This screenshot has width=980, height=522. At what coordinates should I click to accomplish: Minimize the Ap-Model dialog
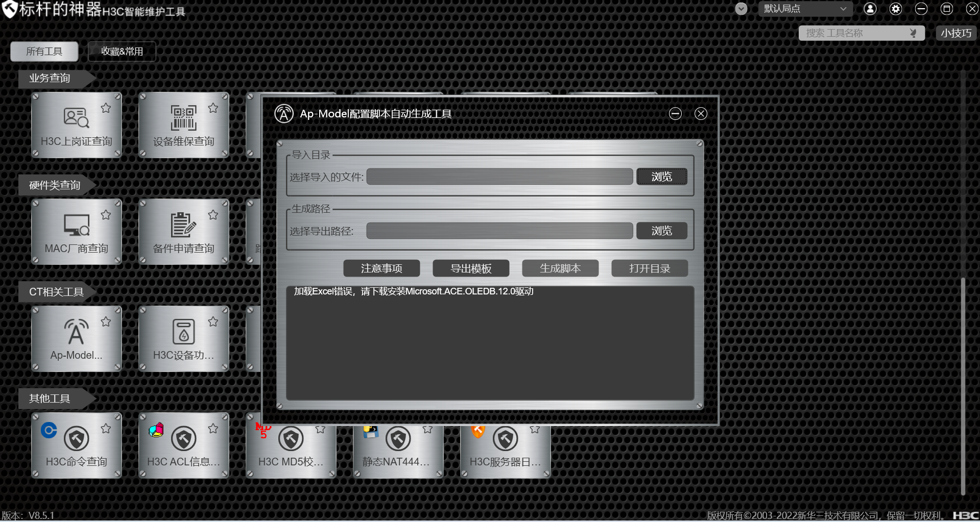[675, 113]
